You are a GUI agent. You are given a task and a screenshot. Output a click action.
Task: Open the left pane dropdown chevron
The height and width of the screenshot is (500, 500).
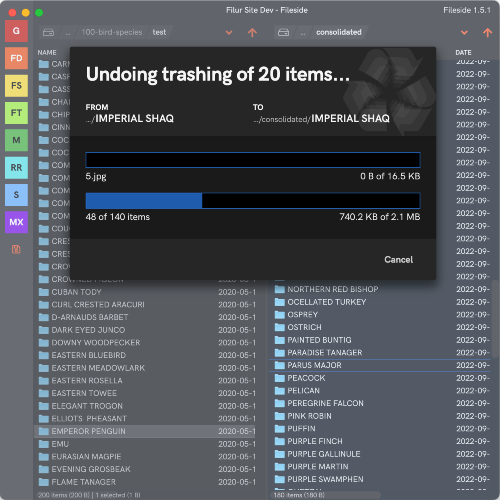point(229,32)
